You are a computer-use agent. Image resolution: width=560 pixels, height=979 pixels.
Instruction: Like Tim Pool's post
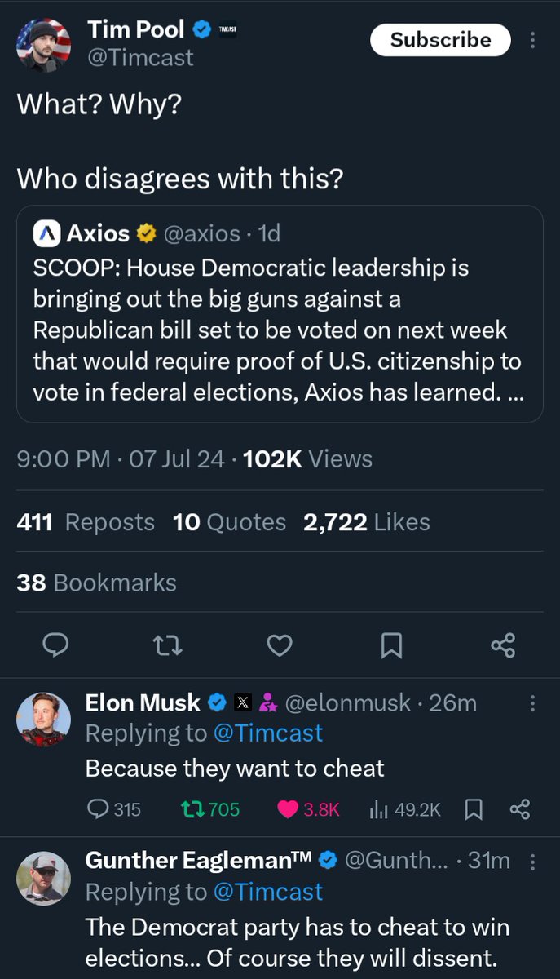280,646
